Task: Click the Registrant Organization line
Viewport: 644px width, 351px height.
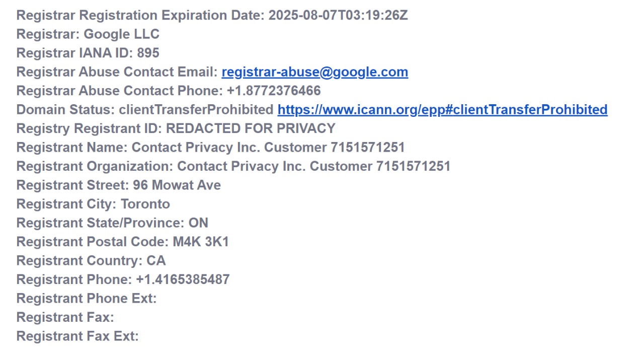Action: pos(233,166)
